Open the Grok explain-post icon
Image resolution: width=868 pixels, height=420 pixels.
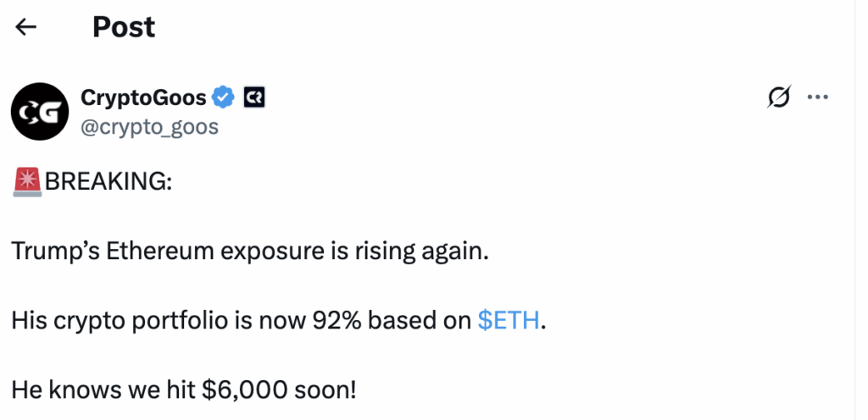[779, 97]
